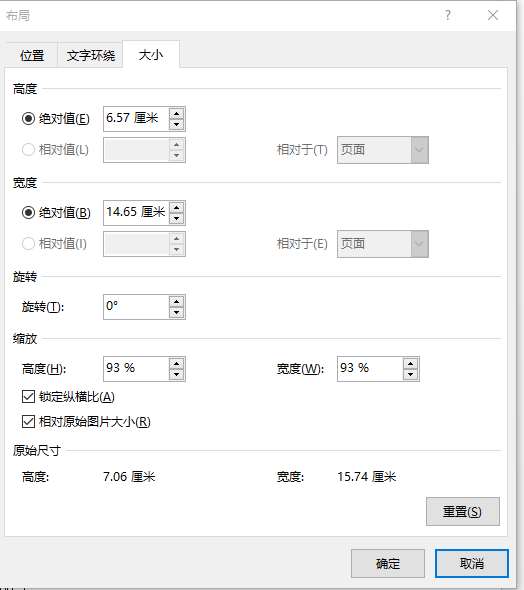The width and height of the screenshot is (524, 590).
Task: Toggle 相对原始图片大小(R) checkbox
Action: coord(28,421)
